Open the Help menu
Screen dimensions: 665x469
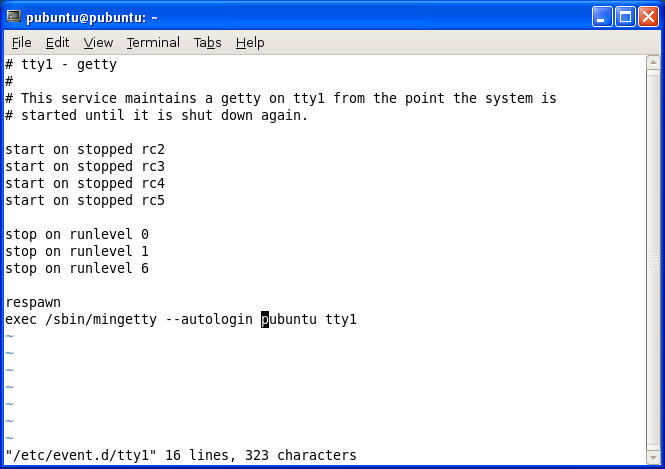(250, 42)
